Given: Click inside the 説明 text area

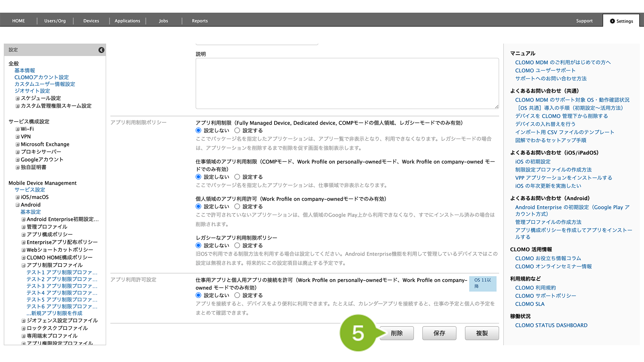Looking at the screenshot, I should pyautogui.click(x=347, y=83).
